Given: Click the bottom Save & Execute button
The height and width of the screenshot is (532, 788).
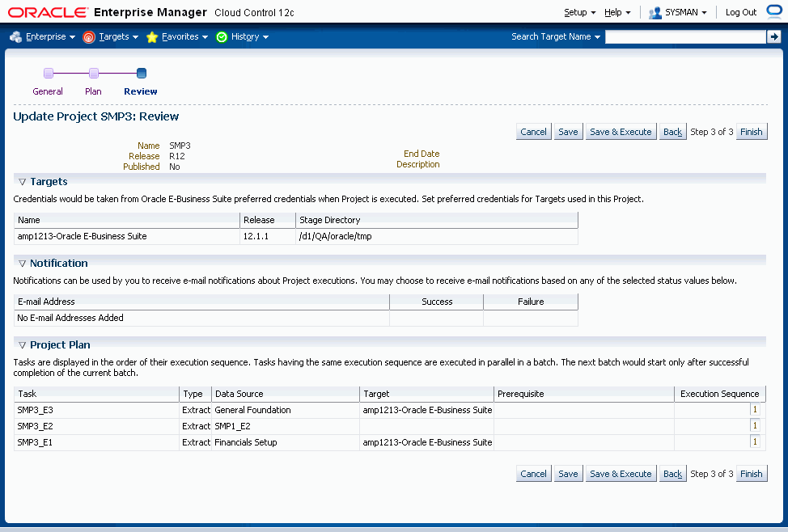Looking at the screenshot, I should pyautogui.click(x=621, y=474).
